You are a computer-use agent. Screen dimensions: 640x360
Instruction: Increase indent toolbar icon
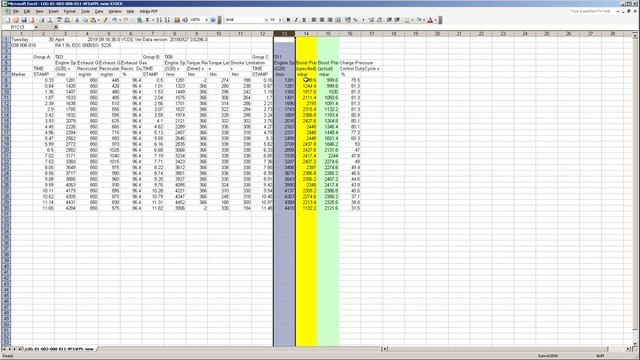point(397,20)
